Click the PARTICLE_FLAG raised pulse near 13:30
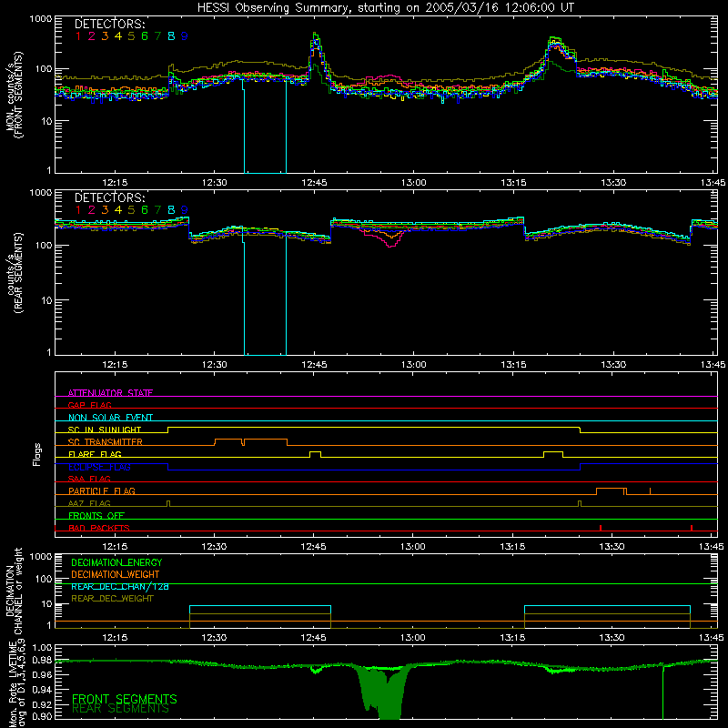 click(612, 491)
